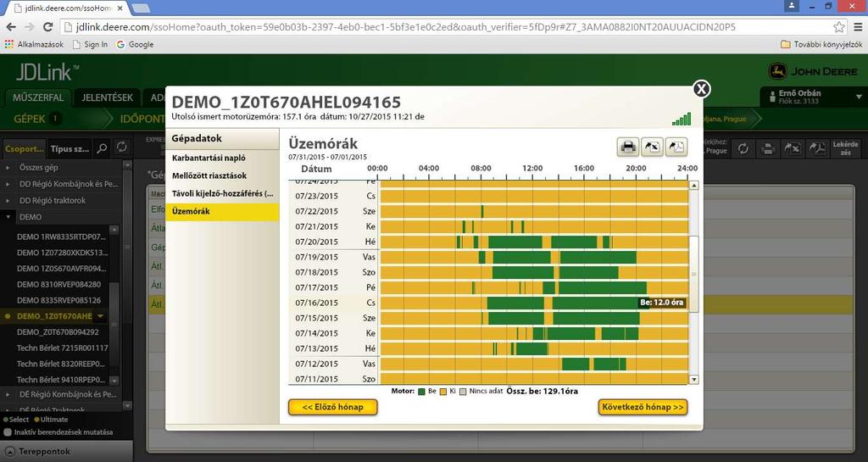Click background dashboard print icon
This screenshot has height=462, width=868.
[767, 148]
